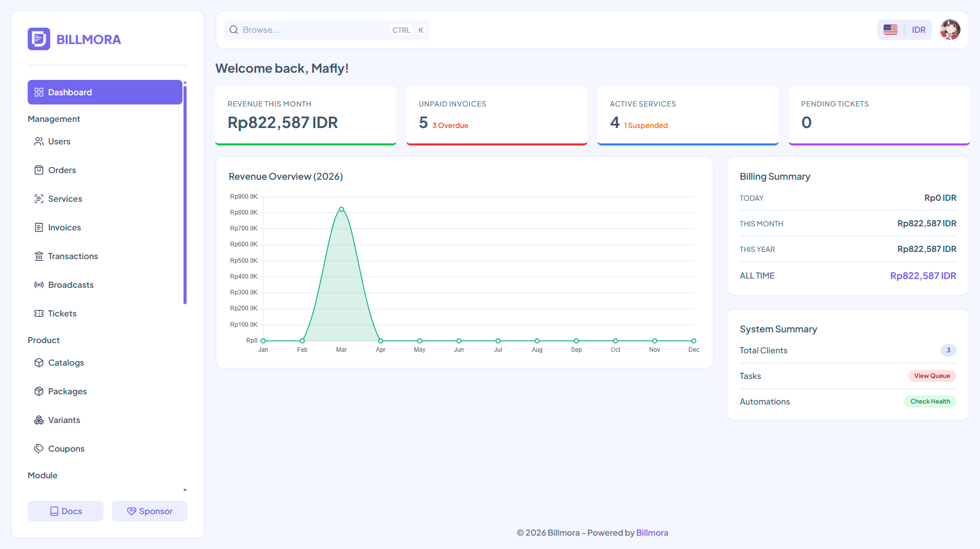Open Invoices using the document icon
Image resolution: width=980 pixels, height=549 pixels.
point(39,227)
